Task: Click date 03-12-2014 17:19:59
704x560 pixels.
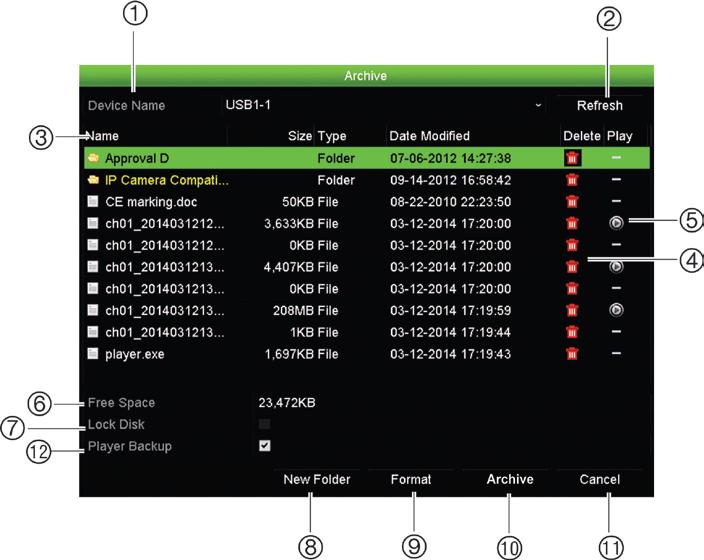Action: click(x=450, y=310)
